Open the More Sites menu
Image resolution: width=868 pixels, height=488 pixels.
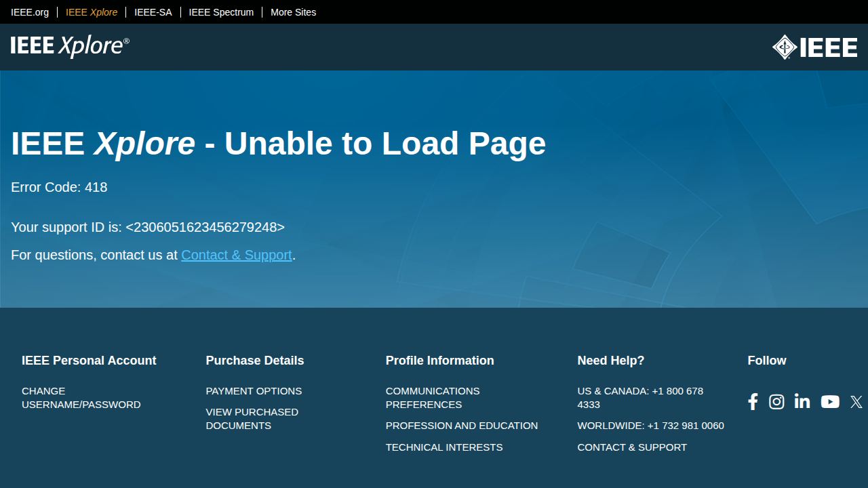(x=293, y=12)
